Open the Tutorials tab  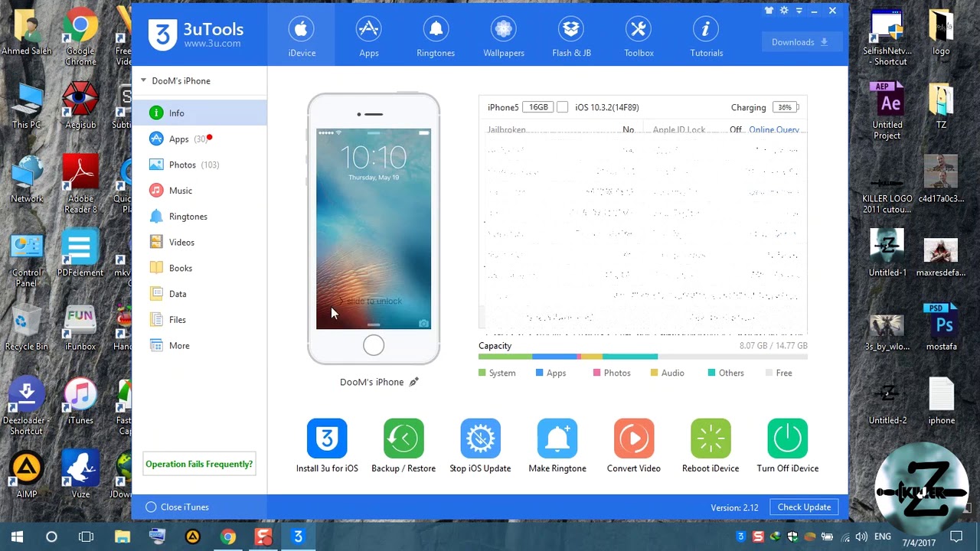(706, 37)
